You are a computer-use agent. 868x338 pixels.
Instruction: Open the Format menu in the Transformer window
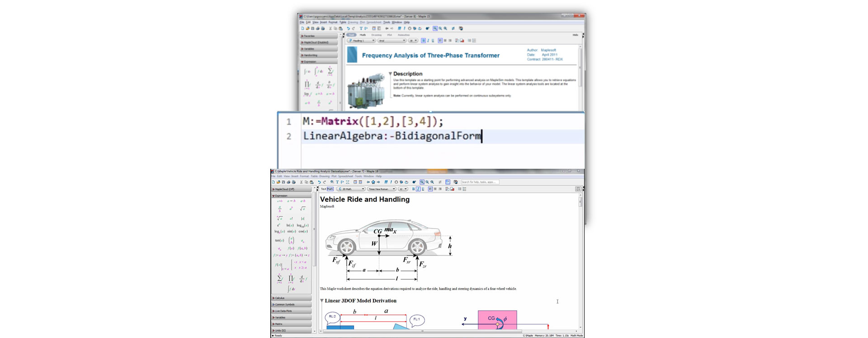tap(333, 22)
